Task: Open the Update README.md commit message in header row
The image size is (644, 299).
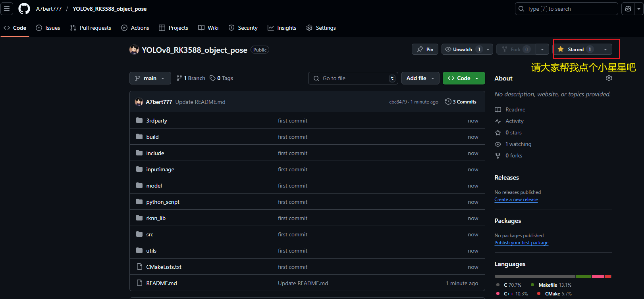Action: point(200,102)
